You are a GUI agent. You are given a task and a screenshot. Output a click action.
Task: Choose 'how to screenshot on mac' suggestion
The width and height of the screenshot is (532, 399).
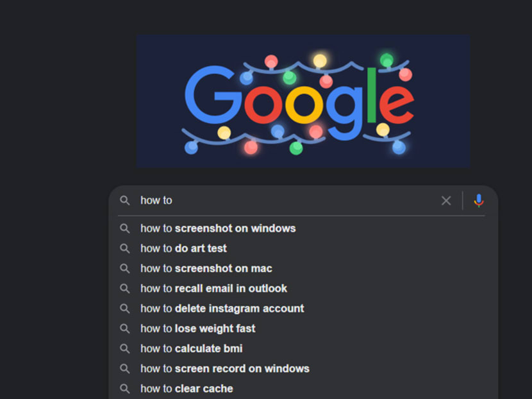point(206,269)
